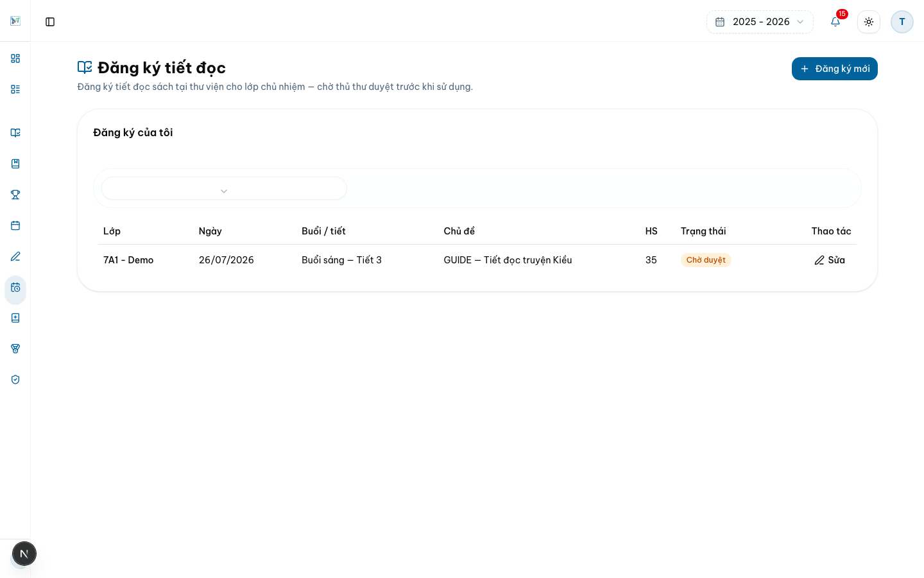Screen dimensions: 924x578
Task: Click the Đăng ký mới button
Action: 835,69
